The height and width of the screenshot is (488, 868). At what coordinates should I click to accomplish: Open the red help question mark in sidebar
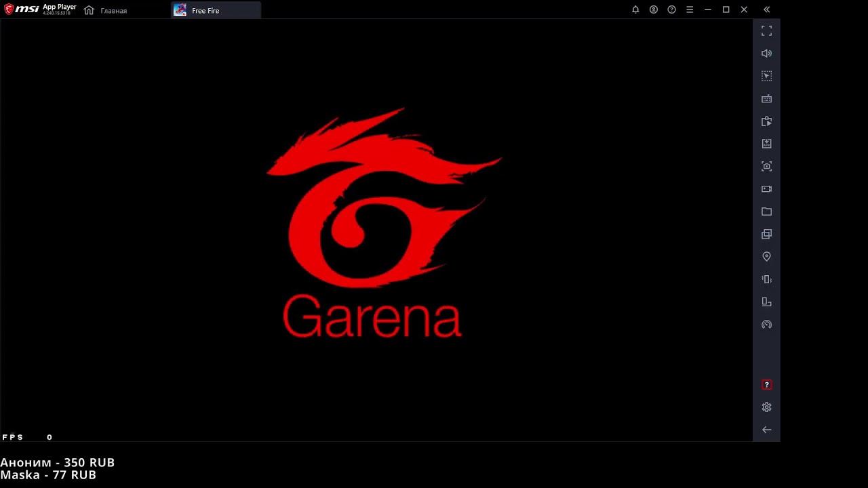point(766,385)
